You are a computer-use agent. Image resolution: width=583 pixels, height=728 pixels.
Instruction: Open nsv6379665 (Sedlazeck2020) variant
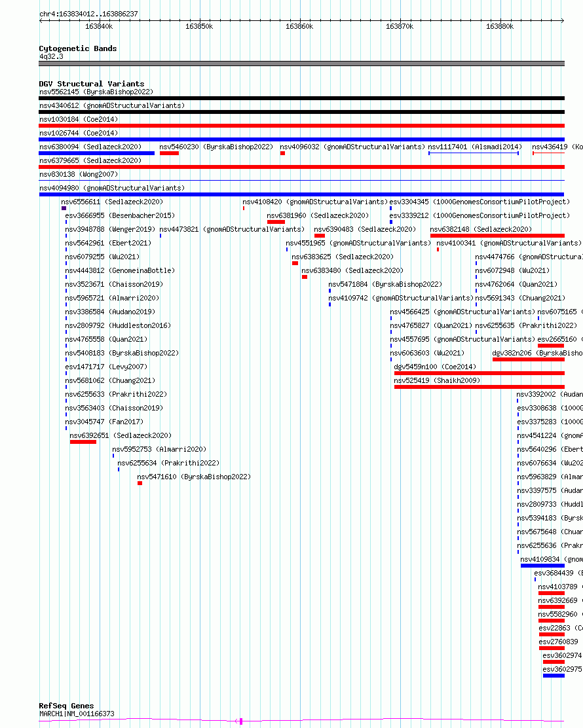90,160
